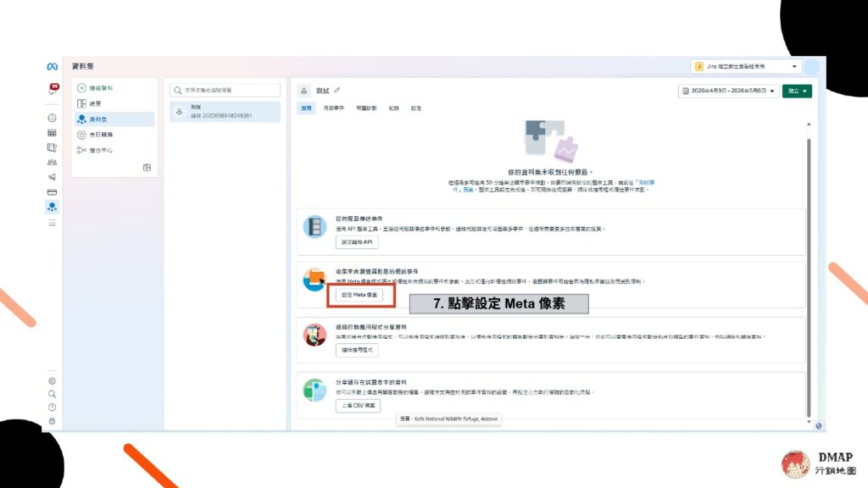The image size is (868, 488).
Task: Click the bug report icon at rail bottom
Action: pyautogui.click(x=52, y=421)
